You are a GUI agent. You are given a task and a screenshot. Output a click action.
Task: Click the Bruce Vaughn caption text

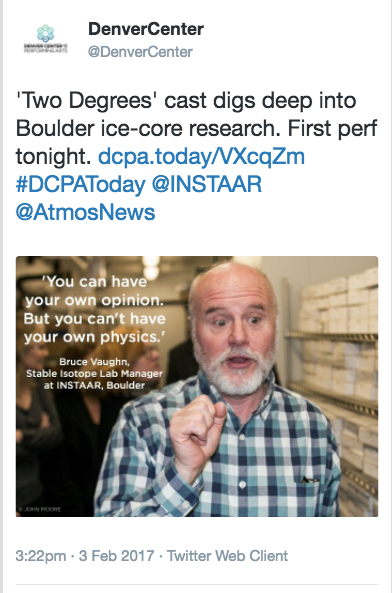pos(95,374)
